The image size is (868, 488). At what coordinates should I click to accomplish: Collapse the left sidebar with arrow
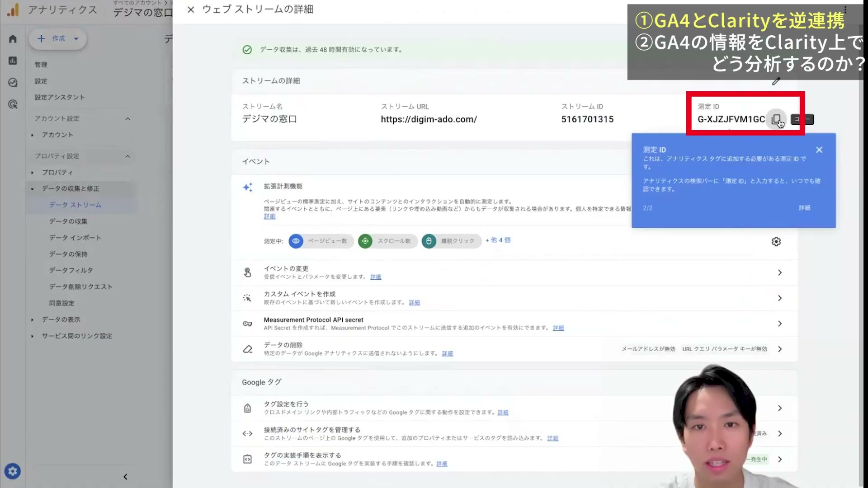[125, 477]
